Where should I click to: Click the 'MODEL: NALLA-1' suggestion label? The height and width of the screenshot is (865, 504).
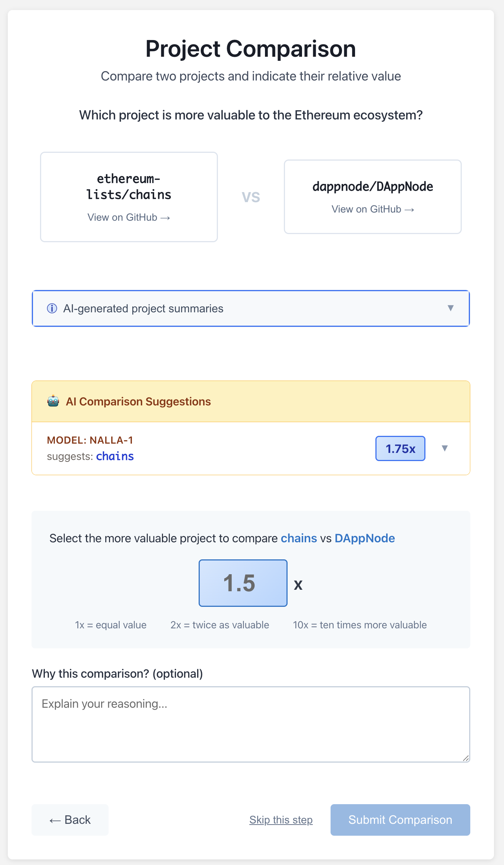(90, 440)
